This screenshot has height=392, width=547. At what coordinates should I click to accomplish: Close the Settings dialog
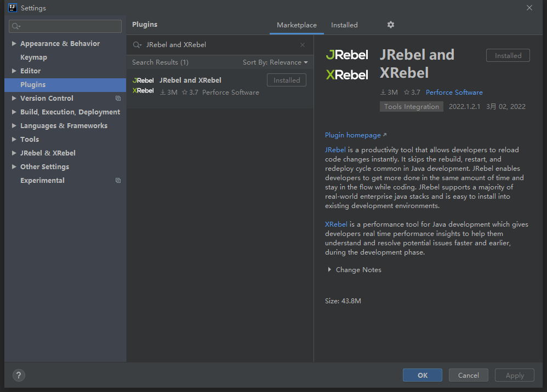[x=529, y=8]
